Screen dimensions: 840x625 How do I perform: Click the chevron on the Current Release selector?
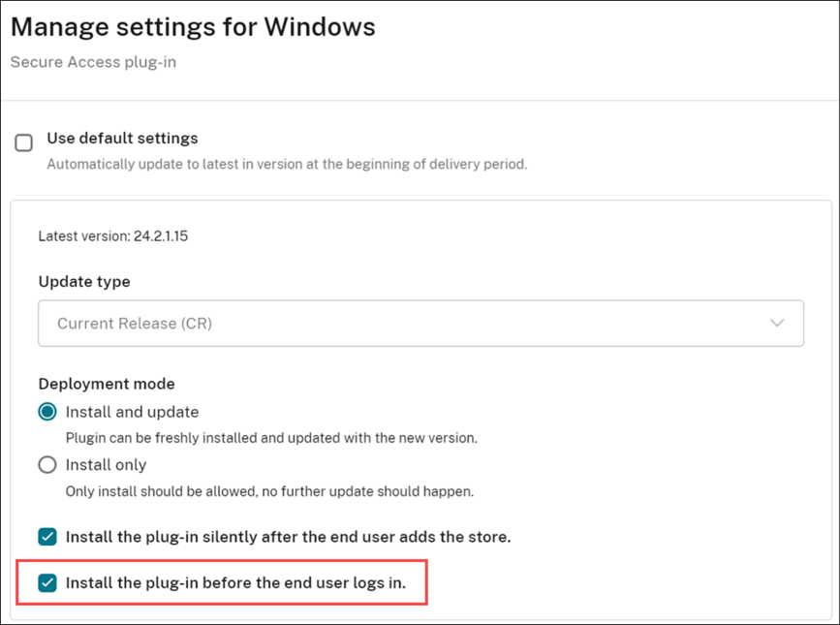[x=777, y=323]
